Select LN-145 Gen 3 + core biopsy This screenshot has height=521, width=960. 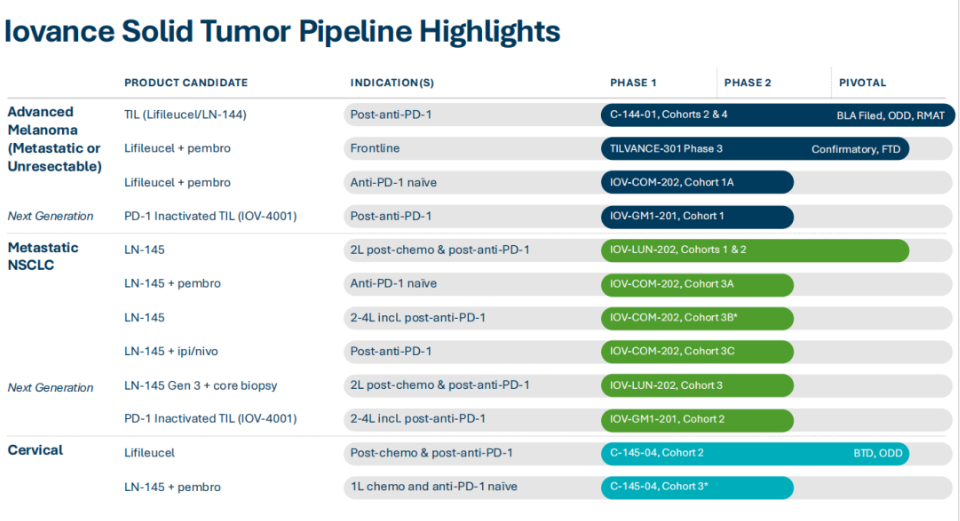click(x=201, y=385)
